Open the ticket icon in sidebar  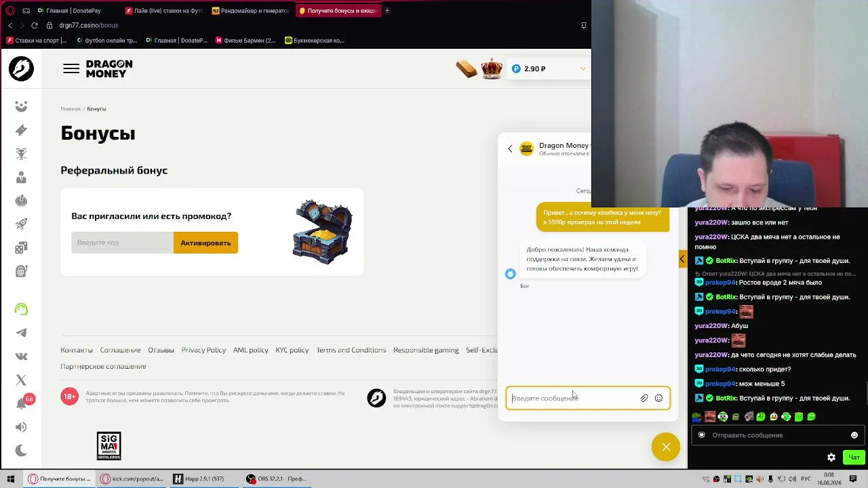coord(21,130)
